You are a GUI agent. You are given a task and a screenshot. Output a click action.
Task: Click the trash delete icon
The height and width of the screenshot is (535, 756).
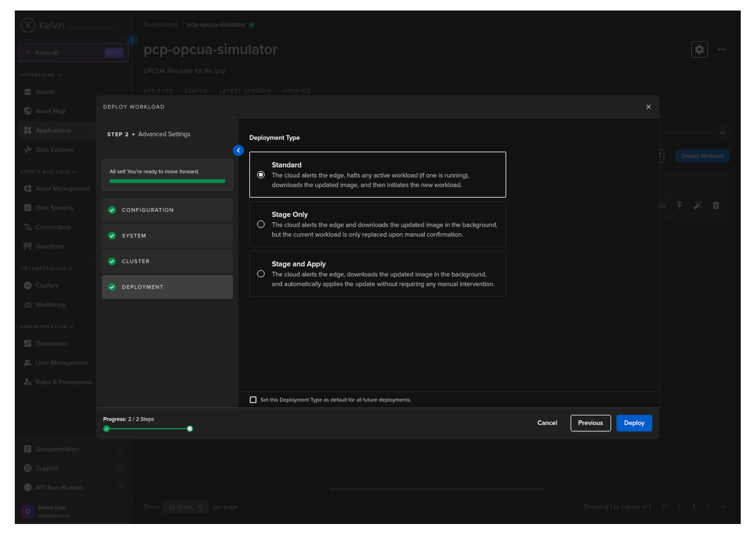pos(715,205)
